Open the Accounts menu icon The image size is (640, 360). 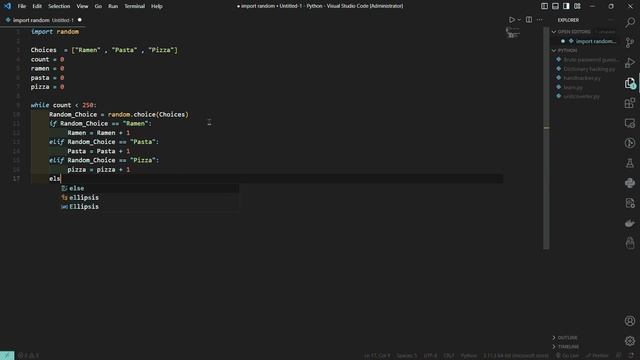tap(630, 321)
